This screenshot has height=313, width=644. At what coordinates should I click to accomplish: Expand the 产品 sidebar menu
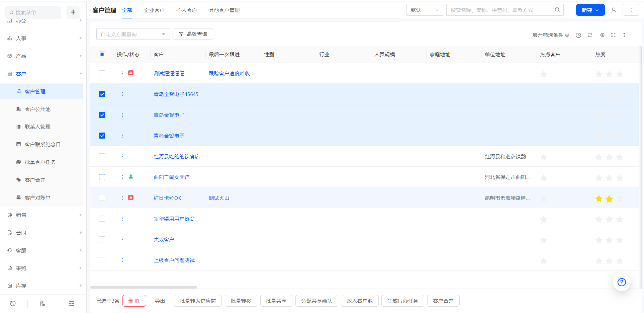(41, 56)
